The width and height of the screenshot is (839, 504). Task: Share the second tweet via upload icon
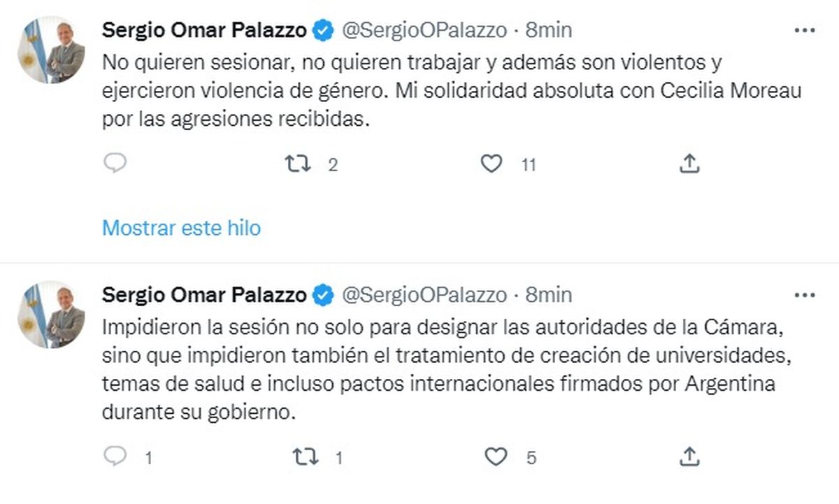tap(689, 457)
